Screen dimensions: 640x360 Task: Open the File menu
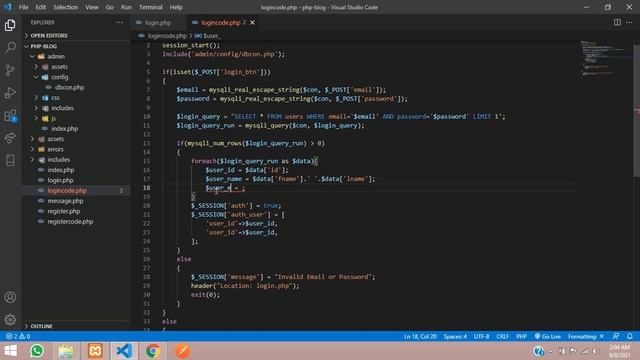[23, 7]
